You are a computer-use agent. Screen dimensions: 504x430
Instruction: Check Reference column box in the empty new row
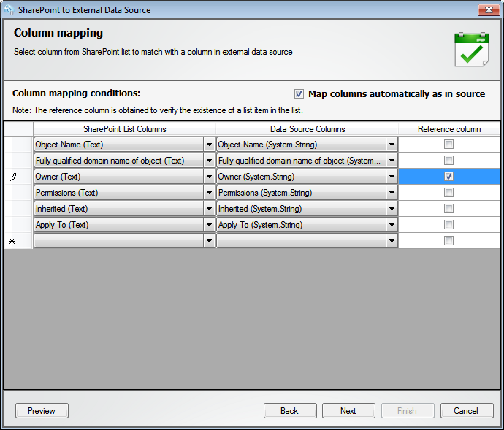pos(448,240)
